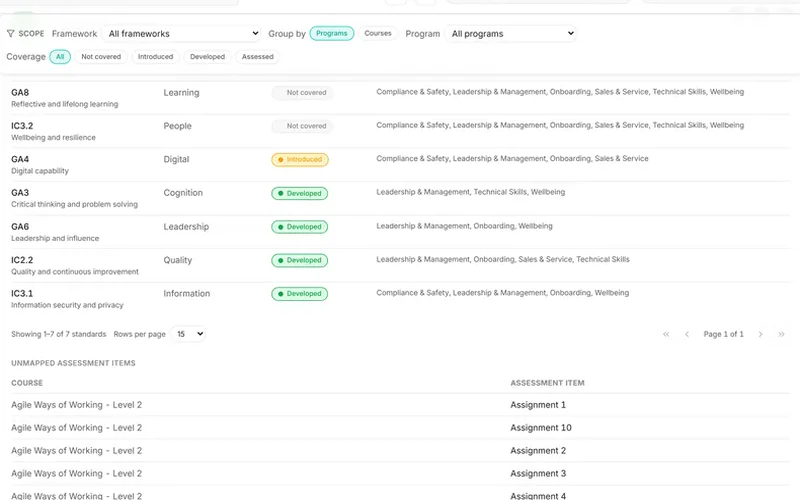The width and height of the screenshot is (800, 500).
Task: Click Critical thinking and problem solving text
Action: click(x=74, y=204)
